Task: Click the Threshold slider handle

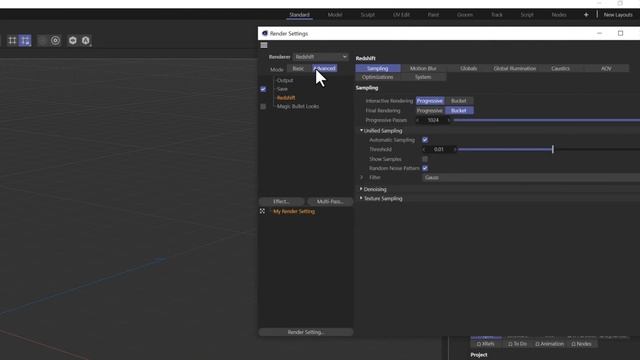Action: tap(553, 149)
